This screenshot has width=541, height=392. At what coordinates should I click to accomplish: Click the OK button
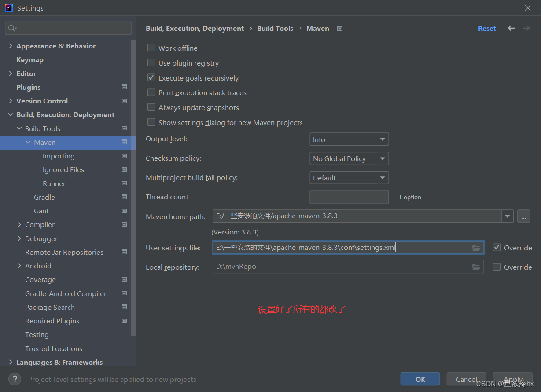click(x=420, y=379)
